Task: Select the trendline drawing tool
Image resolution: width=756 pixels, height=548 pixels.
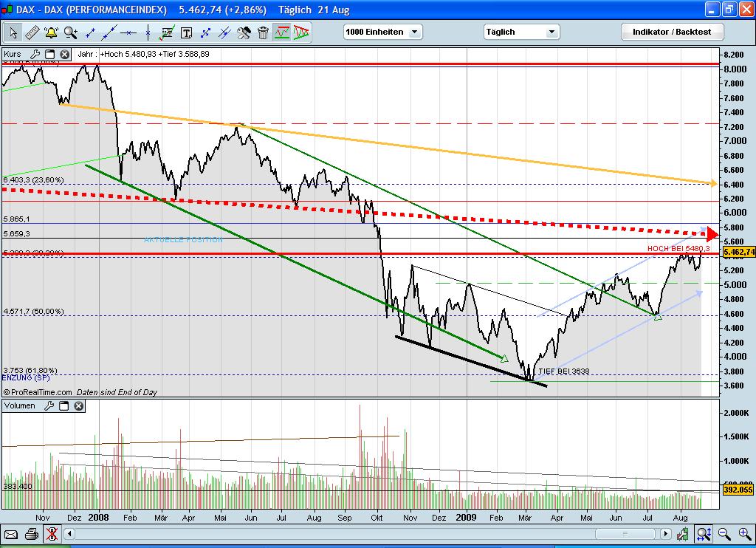Action: tap(111, 32)
